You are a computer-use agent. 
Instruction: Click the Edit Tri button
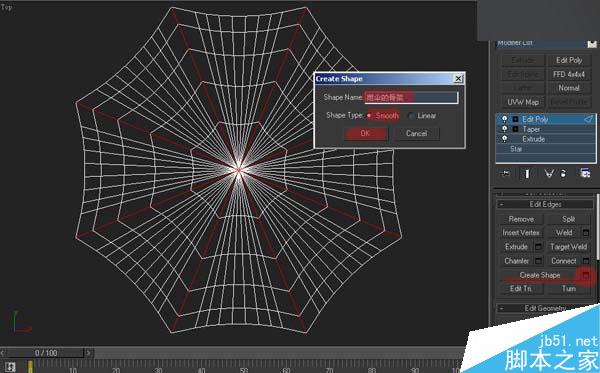click(x=521, y=288)
